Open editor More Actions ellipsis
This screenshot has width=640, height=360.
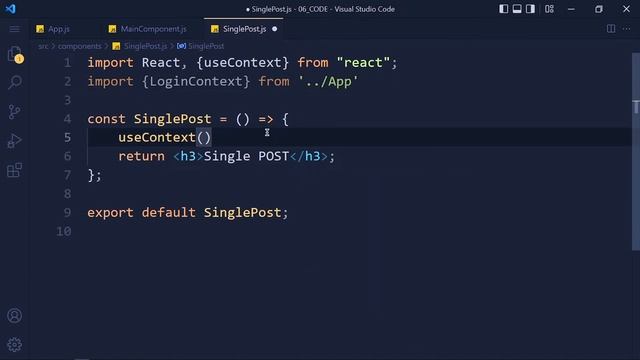point(627,29)
